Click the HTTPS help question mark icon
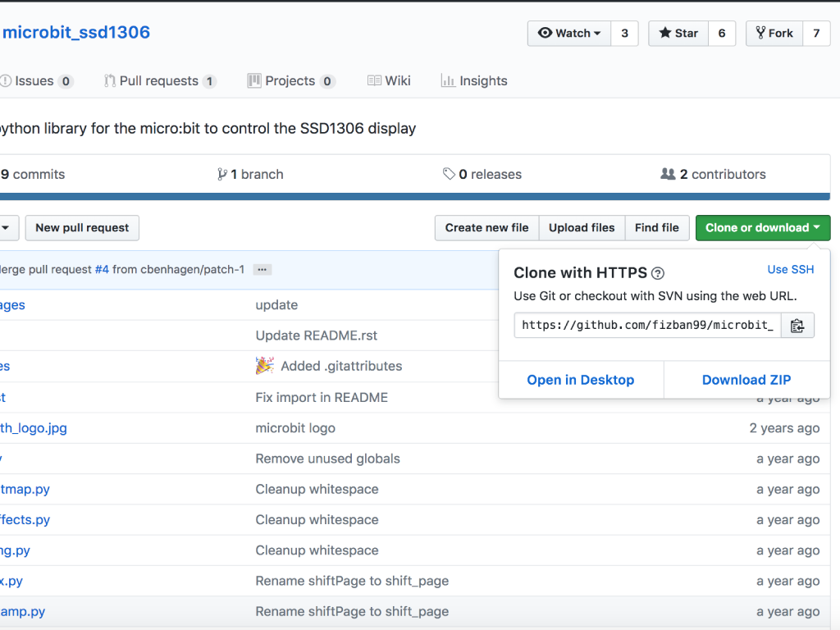The width and height of the screenshot is (840, 630). point(657,273)
